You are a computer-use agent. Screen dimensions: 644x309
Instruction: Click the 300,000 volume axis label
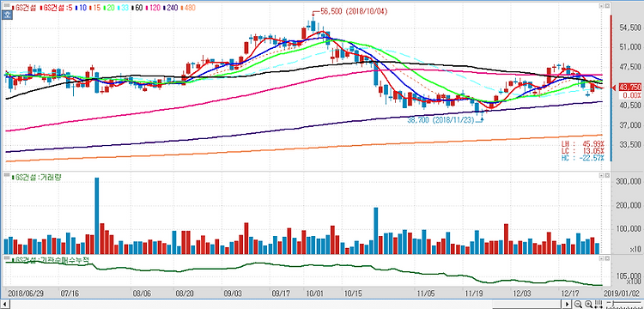(x=629, y=181)
